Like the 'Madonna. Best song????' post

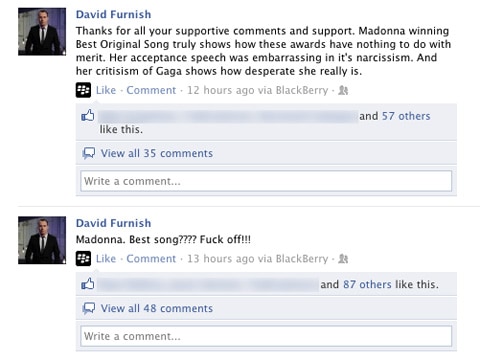106,259
